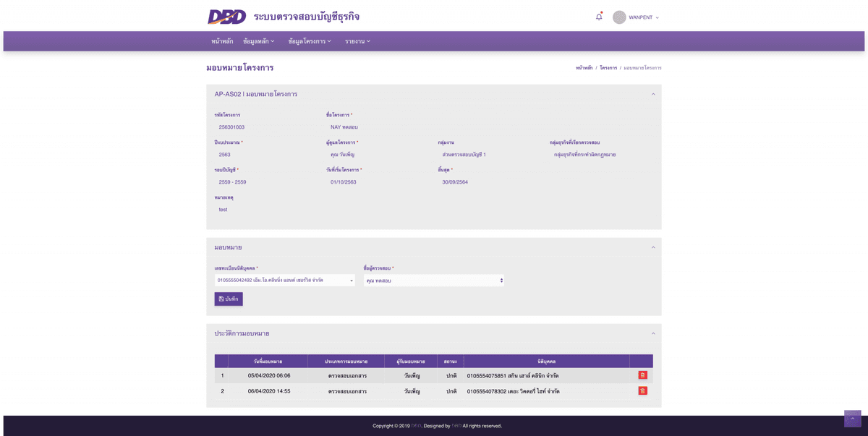The height and width of the screenshot is (436, 868).
Task: Click the ชื่อโครงการ field showing NAY ทดสอบ
Action: pos(490,127)
